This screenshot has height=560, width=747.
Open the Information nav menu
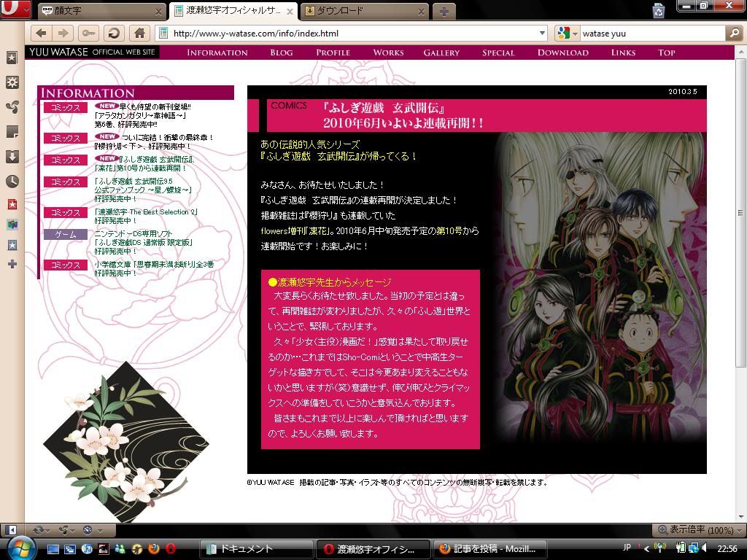point(217,52)
